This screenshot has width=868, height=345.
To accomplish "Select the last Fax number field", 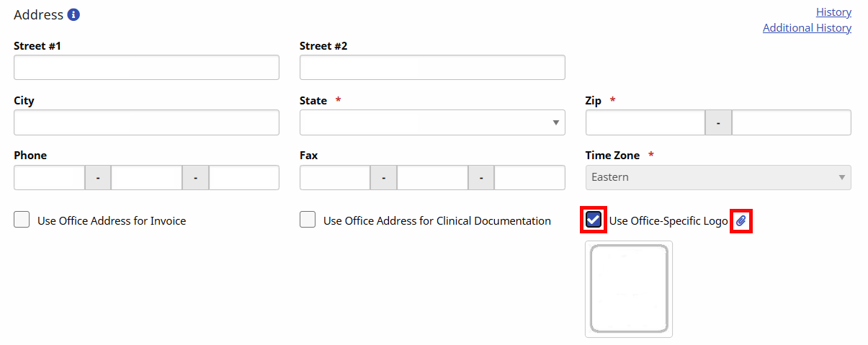I will click(x=529, y=177).
